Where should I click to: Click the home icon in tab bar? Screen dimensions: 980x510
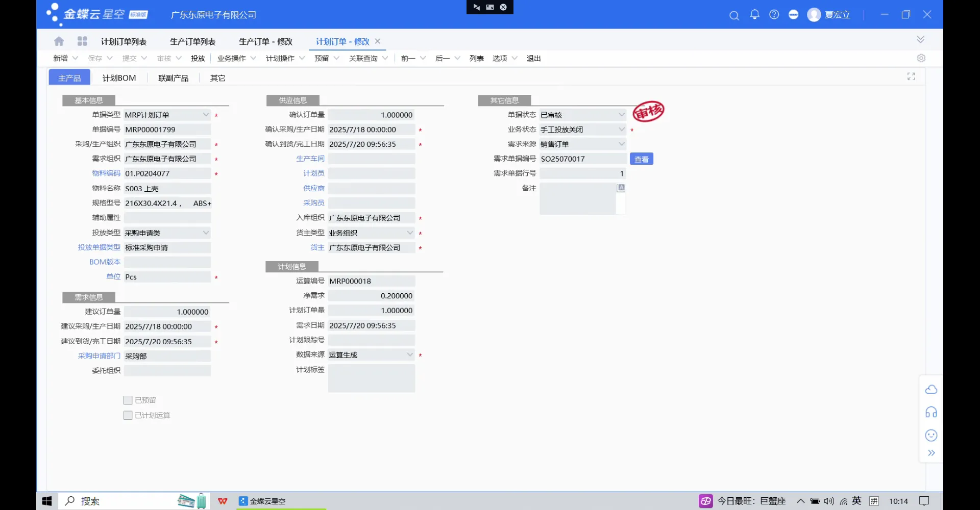pos(59,41)
